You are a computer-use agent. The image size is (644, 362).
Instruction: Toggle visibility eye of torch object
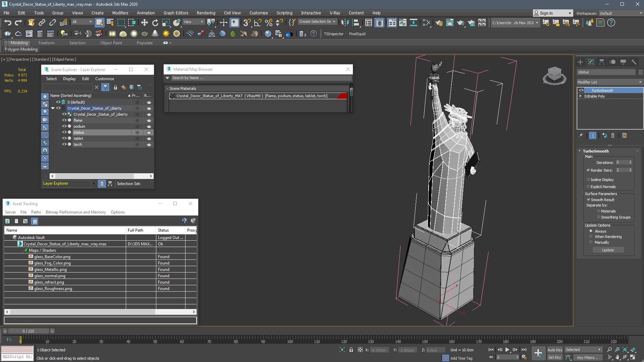[x=64, y=144]
